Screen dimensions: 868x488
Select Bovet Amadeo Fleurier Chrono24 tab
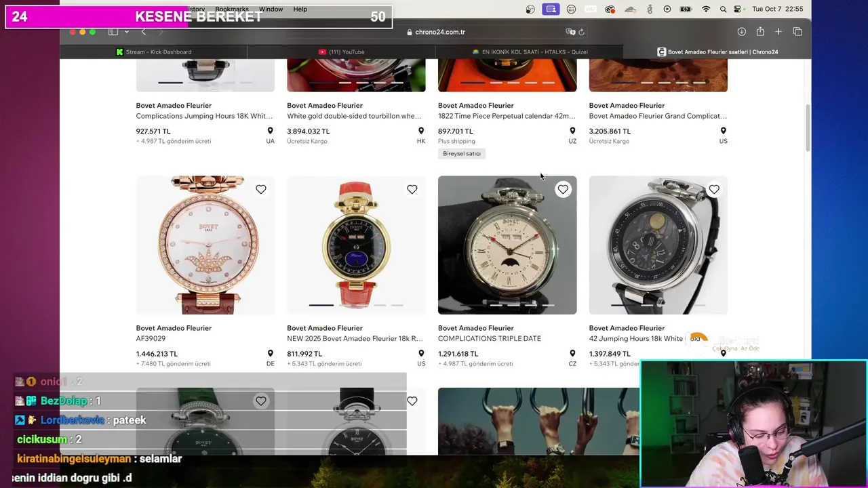click(x=717, y=52)
